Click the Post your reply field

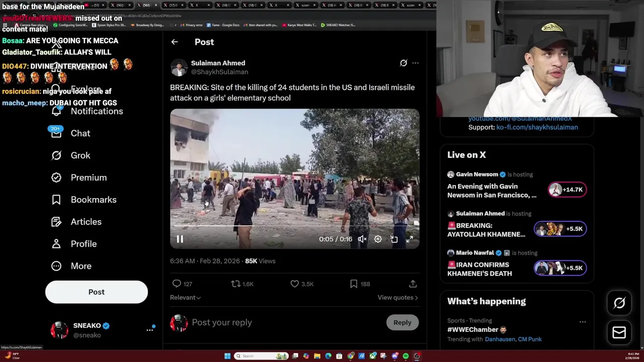(284, 322)
